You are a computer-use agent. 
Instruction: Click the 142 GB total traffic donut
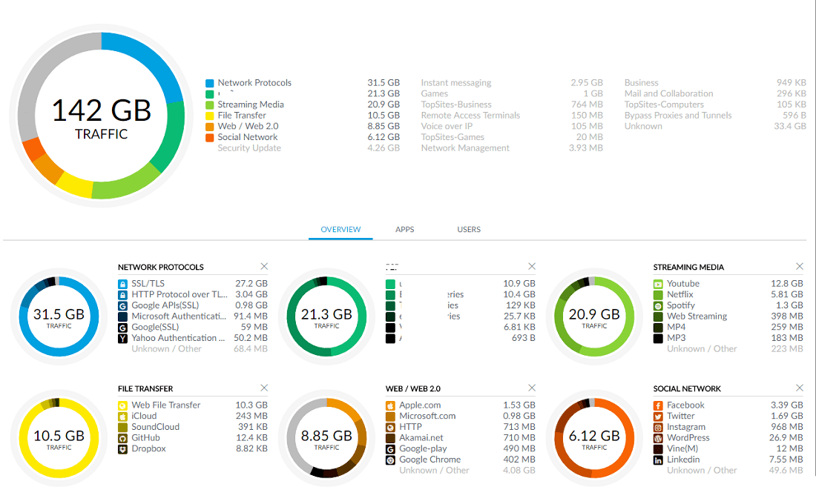click(x=102, y=116)
